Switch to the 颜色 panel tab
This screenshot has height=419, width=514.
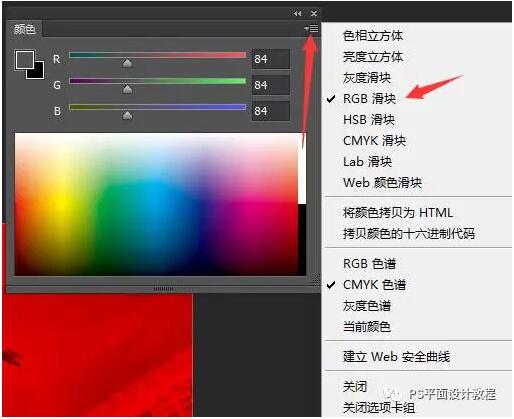pyautogui.click(x=24, y=29)
